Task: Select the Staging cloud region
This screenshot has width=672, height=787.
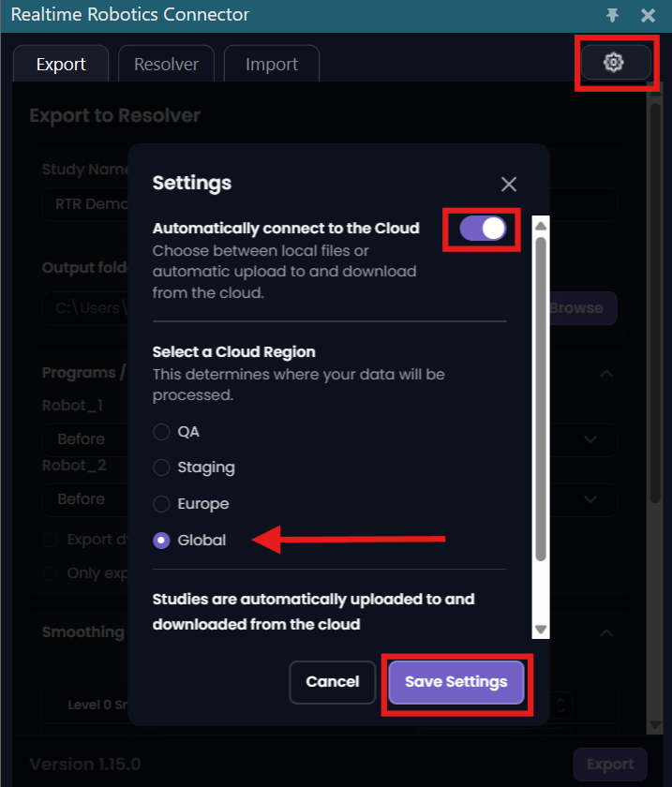Action: [x=161, y=468]
